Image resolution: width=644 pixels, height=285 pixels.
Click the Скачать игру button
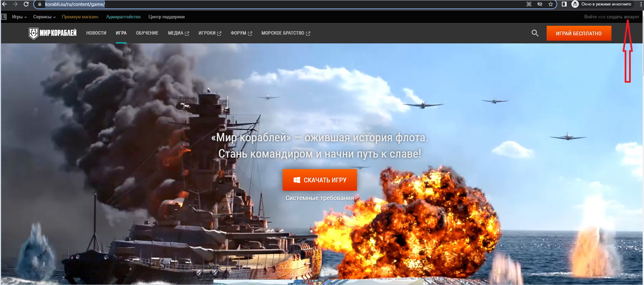click(320, 180)
